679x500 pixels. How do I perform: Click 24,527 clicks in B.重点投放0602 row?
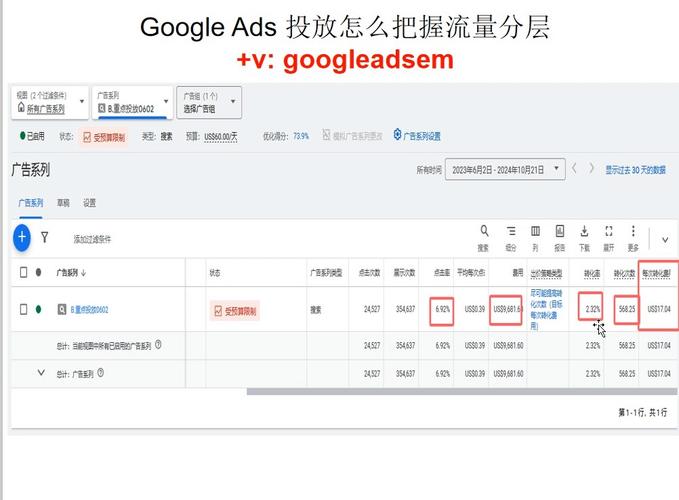372,309
